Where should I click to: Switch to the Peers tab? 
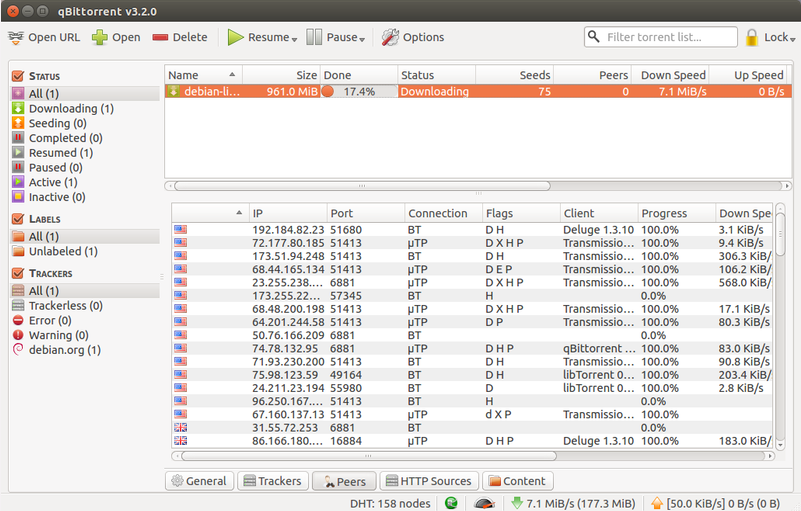click(344, 481)
